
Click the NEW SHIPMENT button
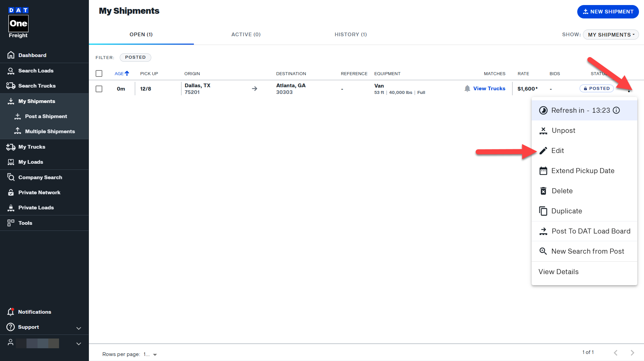coord(608,12)
